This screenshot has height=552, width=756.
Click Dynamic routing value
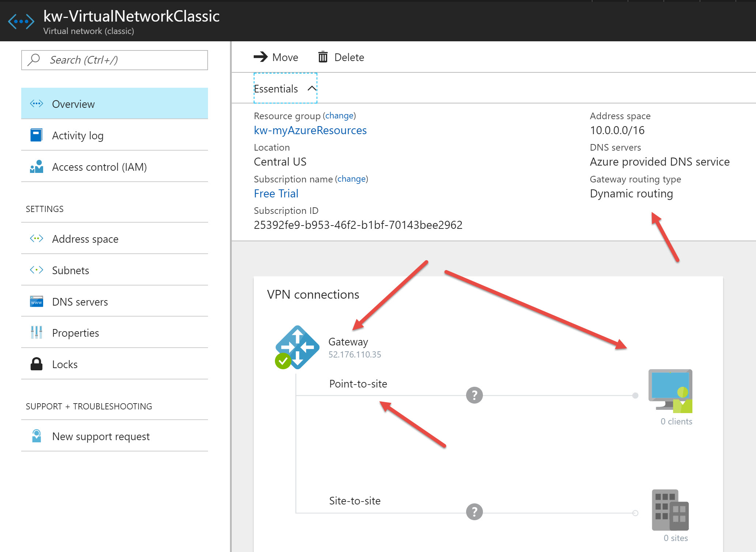coord(631,193)
